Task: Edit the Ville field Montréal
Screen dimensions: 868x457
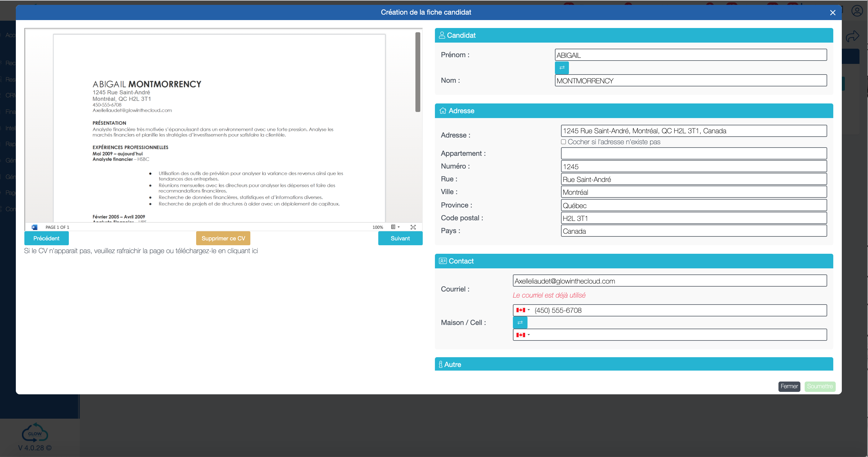Action: pos(694,192)
